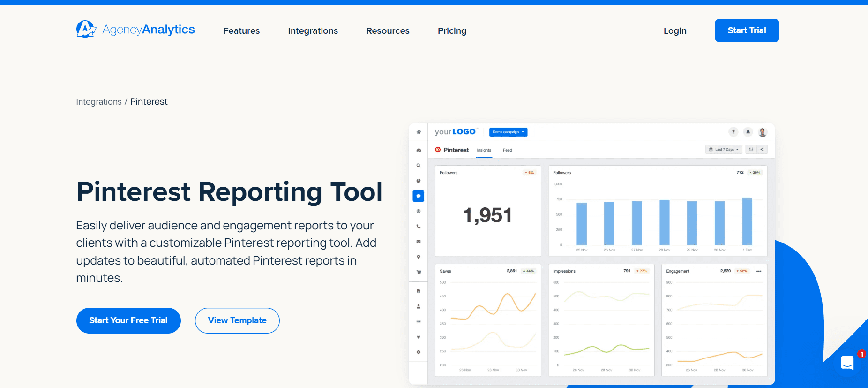Open the Features menu
The width and height of the screenshot is (868, 388).
point(241,31)
